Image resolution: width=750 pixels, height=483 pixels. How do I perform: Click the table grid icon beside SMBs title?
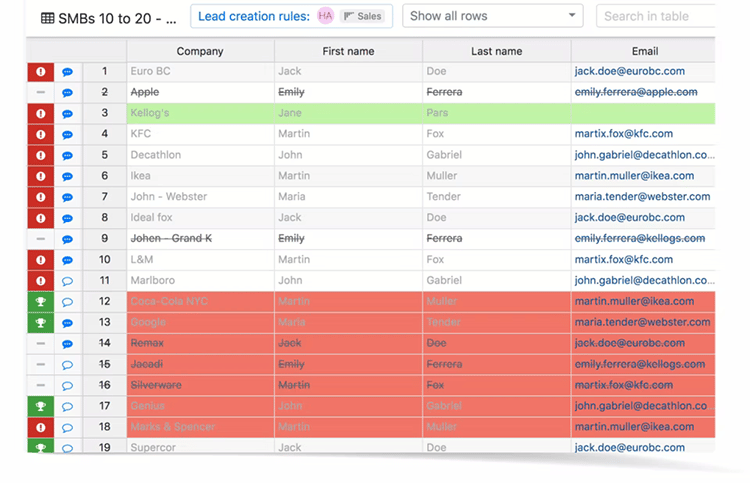coord(47,17)
